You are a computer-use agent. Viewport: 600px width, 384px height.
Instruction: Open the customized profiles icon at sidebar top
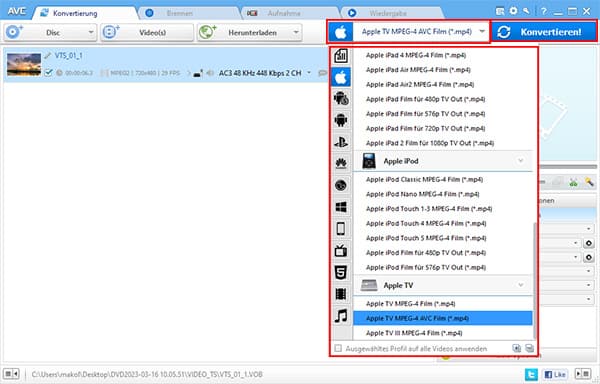(x=341, y=56)
